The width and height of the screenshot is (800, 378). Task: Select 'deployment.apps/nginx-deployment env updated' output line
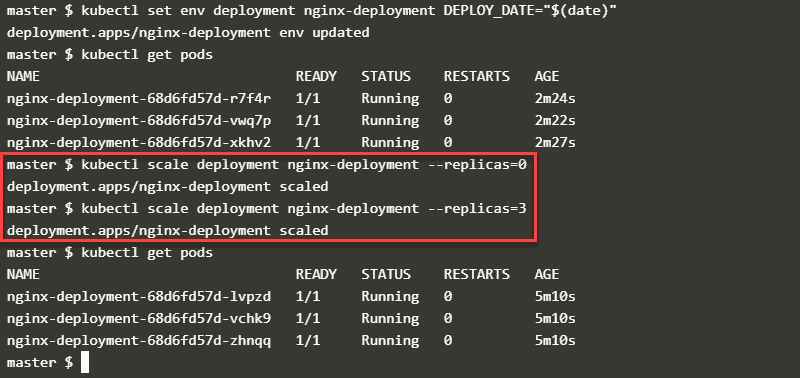[x=188, y=33]
